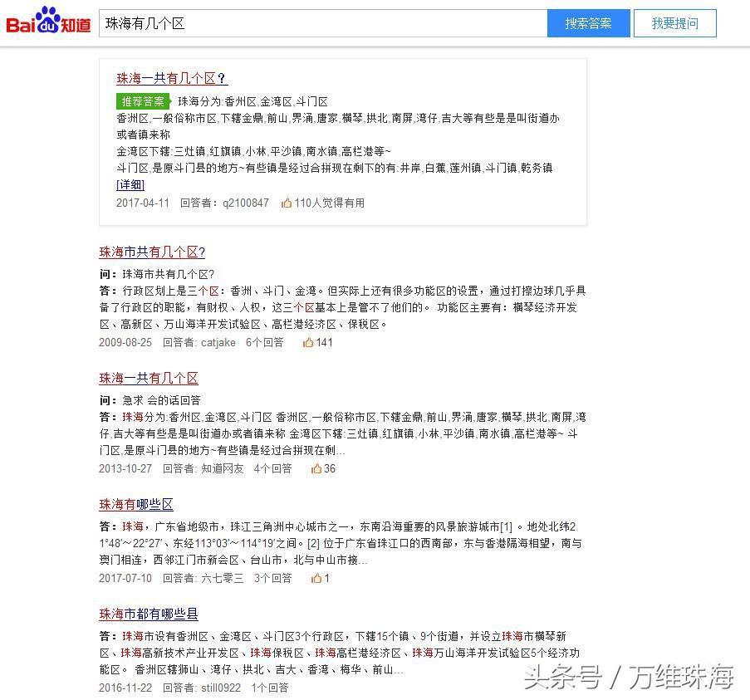Click 3个回答 under the 六七零三 answer

coord(272,578)
